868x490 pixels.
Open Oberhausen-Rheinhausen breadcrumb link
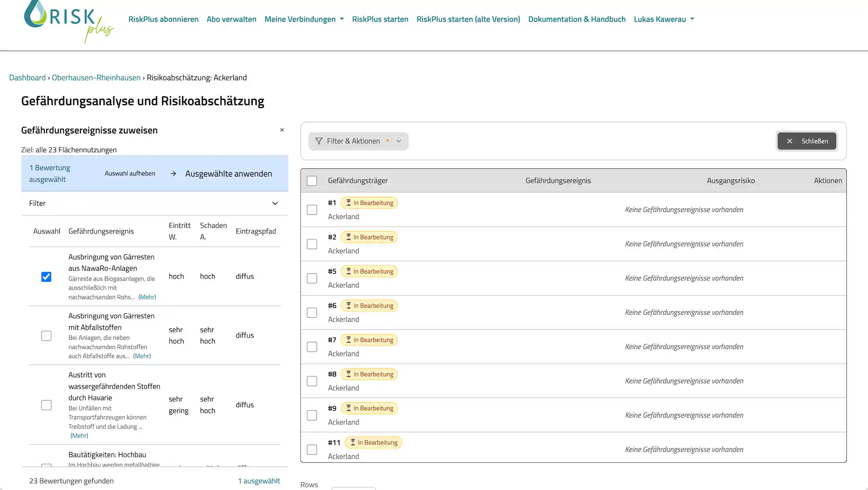pyautogui.click(x=96, y=77)
